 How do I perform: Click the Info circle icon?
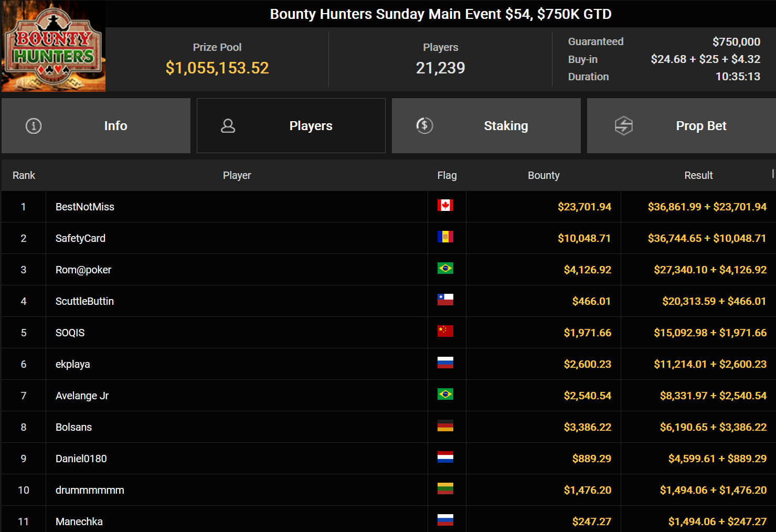(x=34, y=126)
